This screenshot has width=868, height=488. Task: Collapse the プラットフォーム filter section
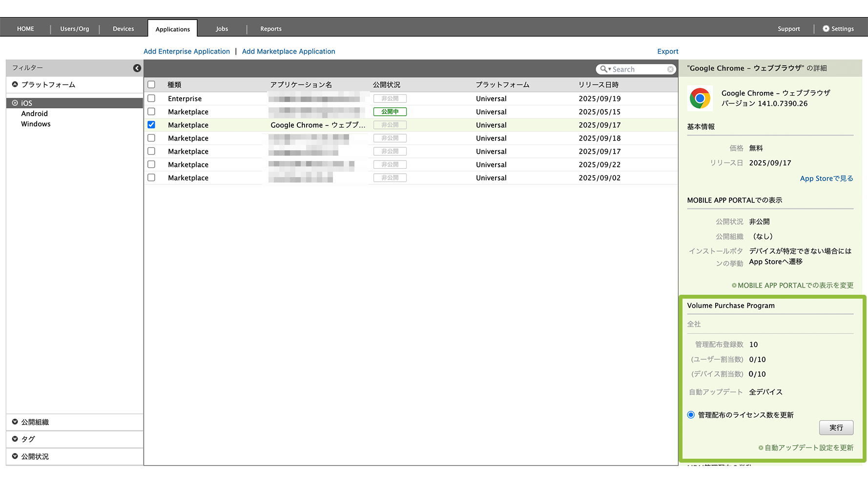point(15,84)
